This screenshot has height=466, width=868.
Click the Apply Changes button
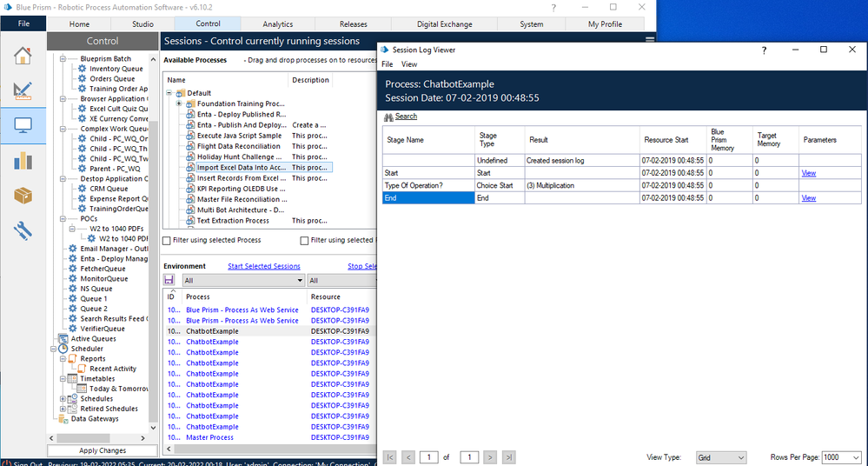[x=103, y=450]
